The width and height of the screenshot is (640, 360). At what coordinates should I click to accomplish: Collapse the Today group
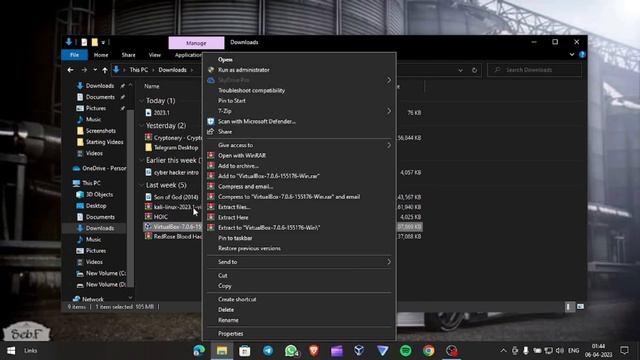point(141,101)
